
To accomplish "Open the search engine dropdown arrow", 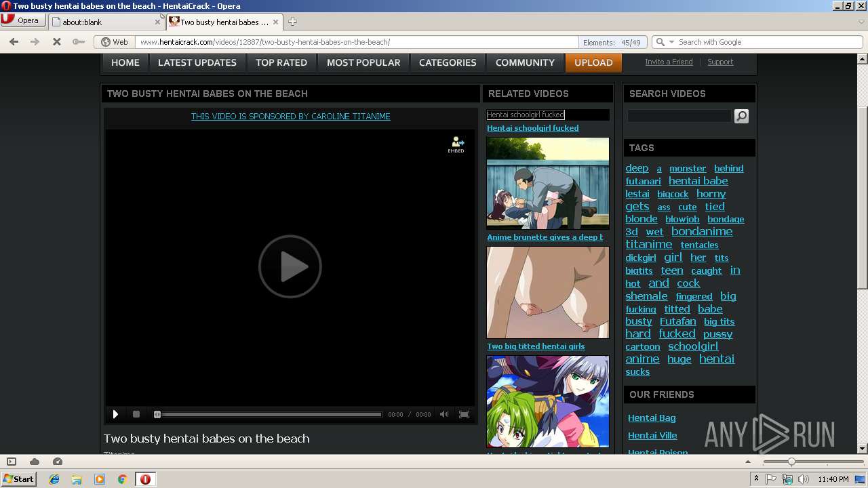I will [x=671, y=42].
